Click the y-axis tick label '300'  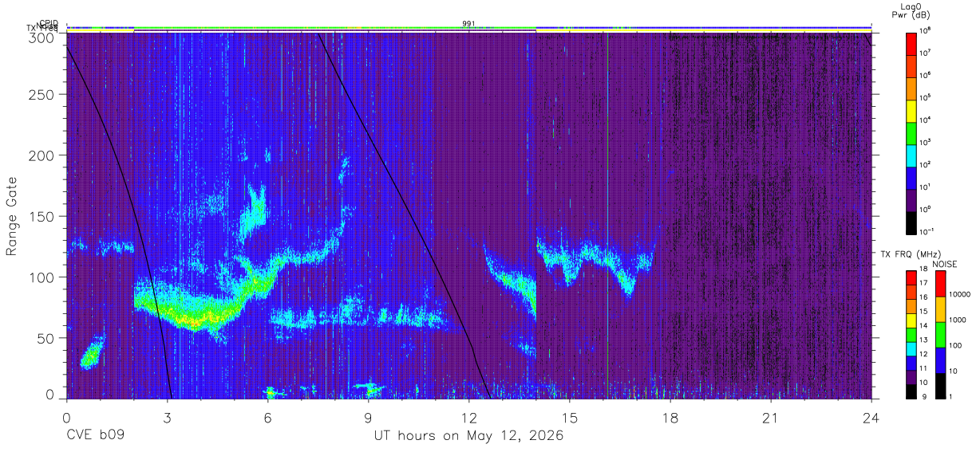click(41, 37)
